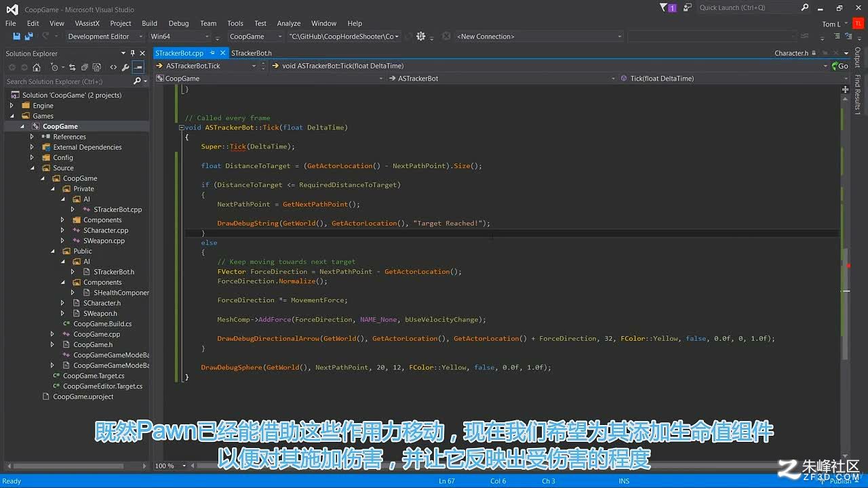
Task: Collapse the Games folder node
Action: tap(12, 116)
